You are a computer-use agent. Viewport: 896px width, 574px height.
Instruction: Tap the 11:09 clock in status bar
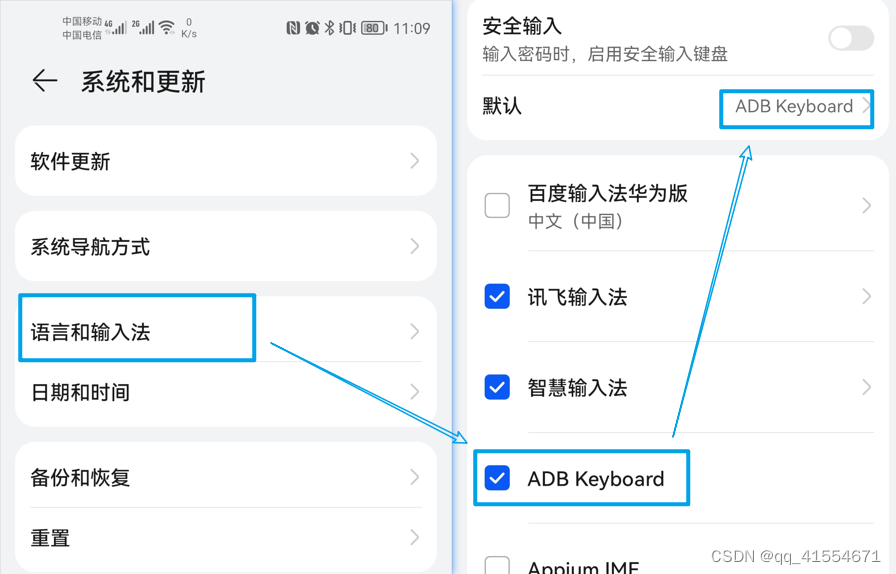(411, 29)
